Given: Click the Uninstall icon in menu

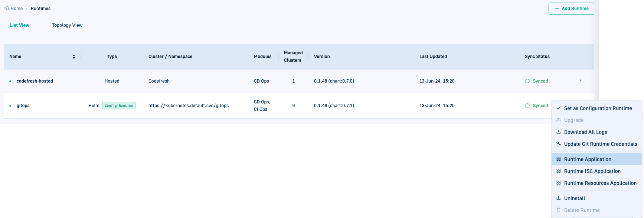Looking at the screenshot, I should 558,198.
